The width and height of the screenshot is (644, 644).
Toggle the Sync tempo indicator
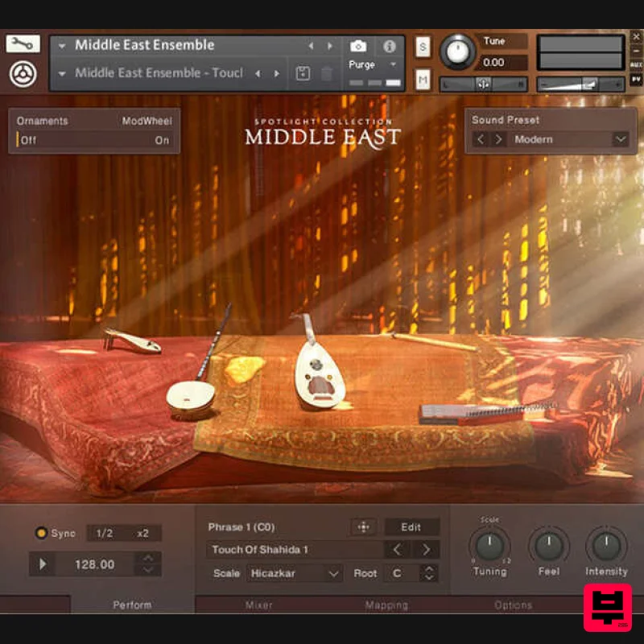41,533
